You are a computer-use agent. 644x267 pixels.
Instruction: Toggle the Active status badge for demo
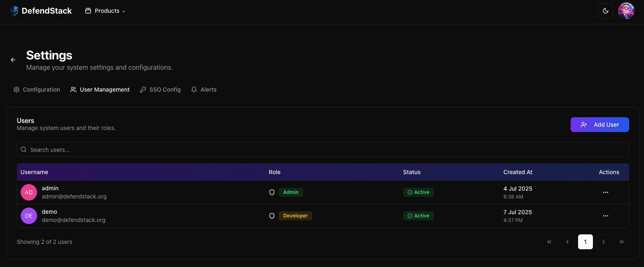click(x=418, y=215)
